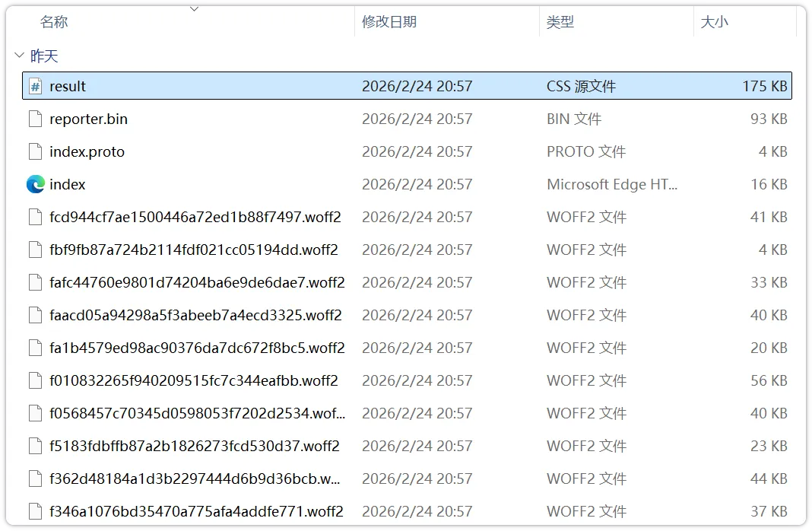Click the icon beside f010832265f940209515fc7c344eafbb.woff2
812x531 pixels.
coord(35,380)
